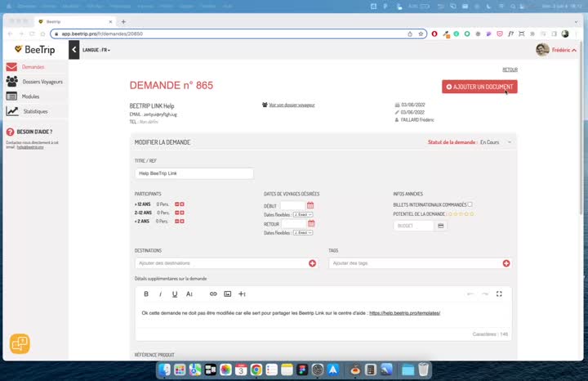Follow the Voir son dossier voyageur link
The width and height of the screenshot is (588, 381).
pos(292,105)
